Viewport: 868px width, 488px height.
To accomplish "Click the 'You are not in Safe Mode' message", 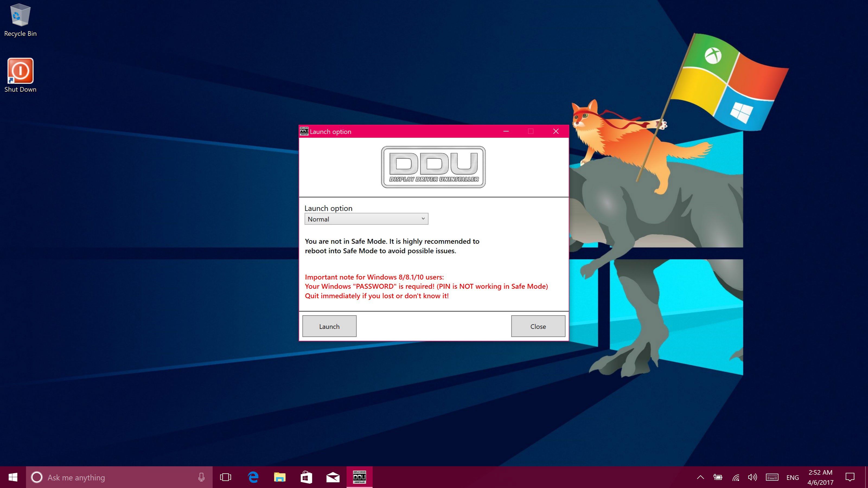I will point(392,246).
